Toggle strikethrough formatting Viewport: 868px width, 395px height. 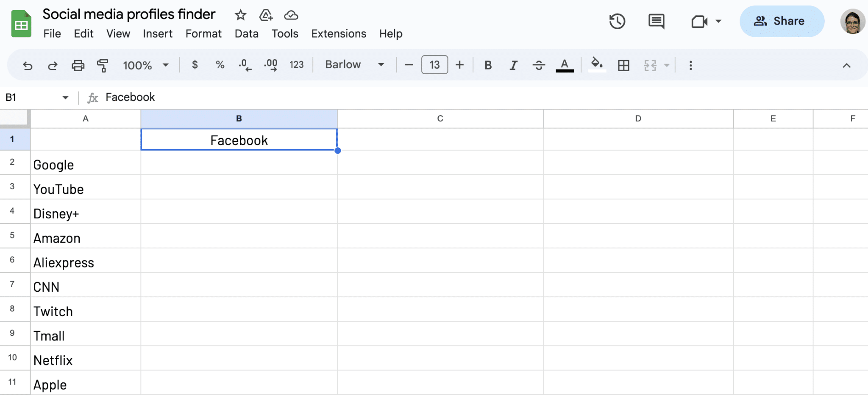tap(539, 65)
